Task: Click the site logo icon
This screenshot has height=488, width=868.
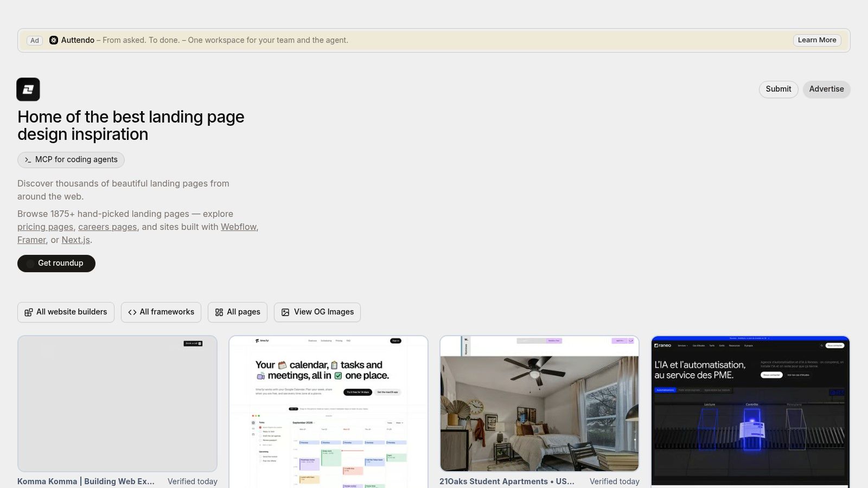Action: [28, 89]
